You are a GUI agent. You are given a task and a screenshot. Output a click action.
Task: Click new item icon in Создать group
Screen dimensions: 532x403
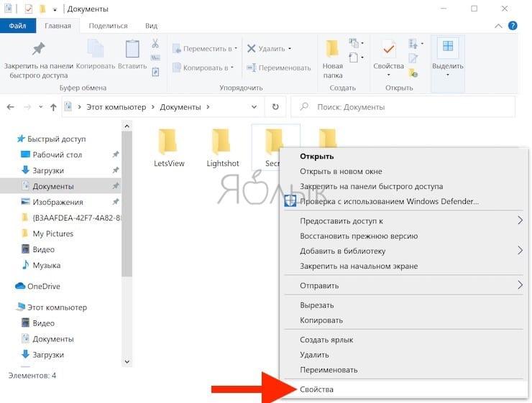pos(356,43)
